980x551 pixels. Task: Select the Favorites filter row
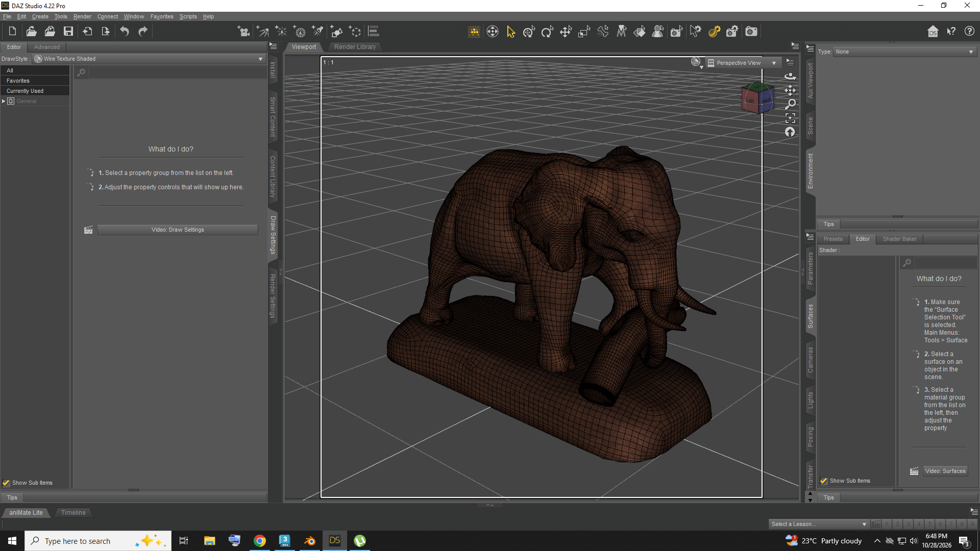coord(35,81)
